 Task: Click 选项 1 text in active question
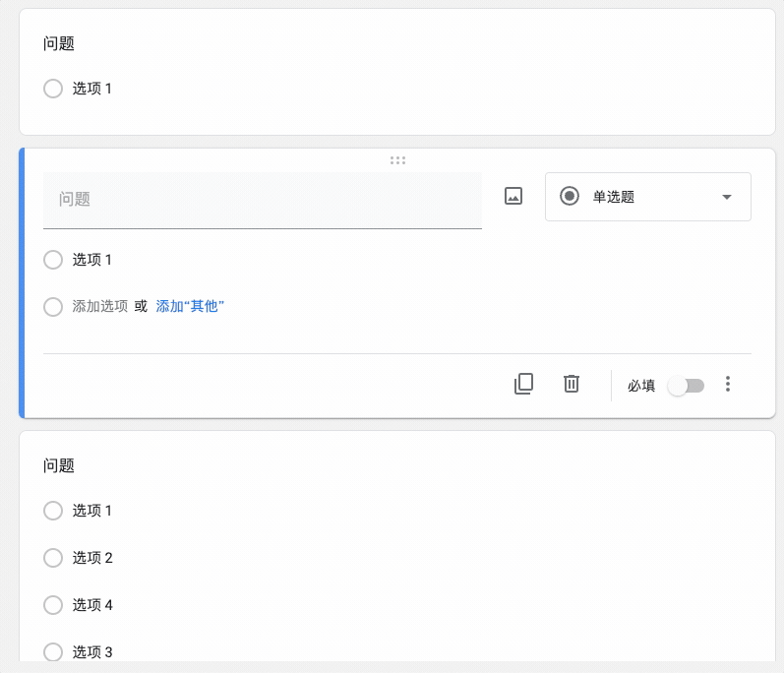(x=92, y=260)
